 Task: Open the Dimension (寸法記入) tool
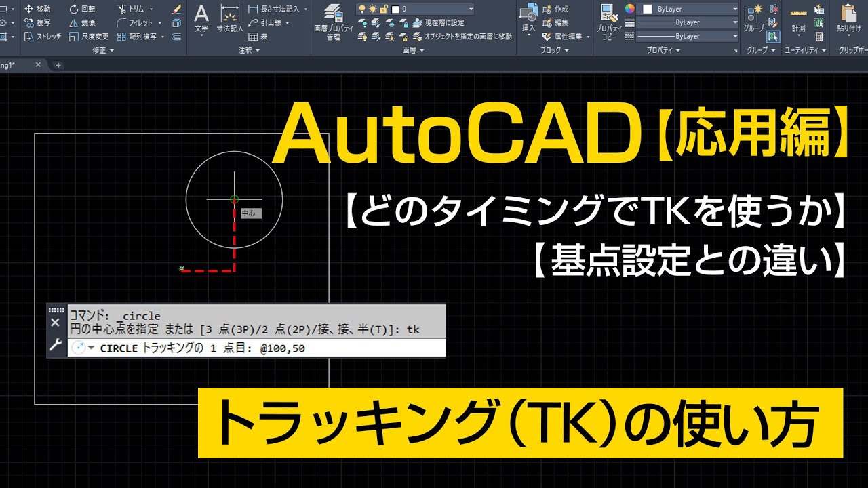click(x=230, y=20)
